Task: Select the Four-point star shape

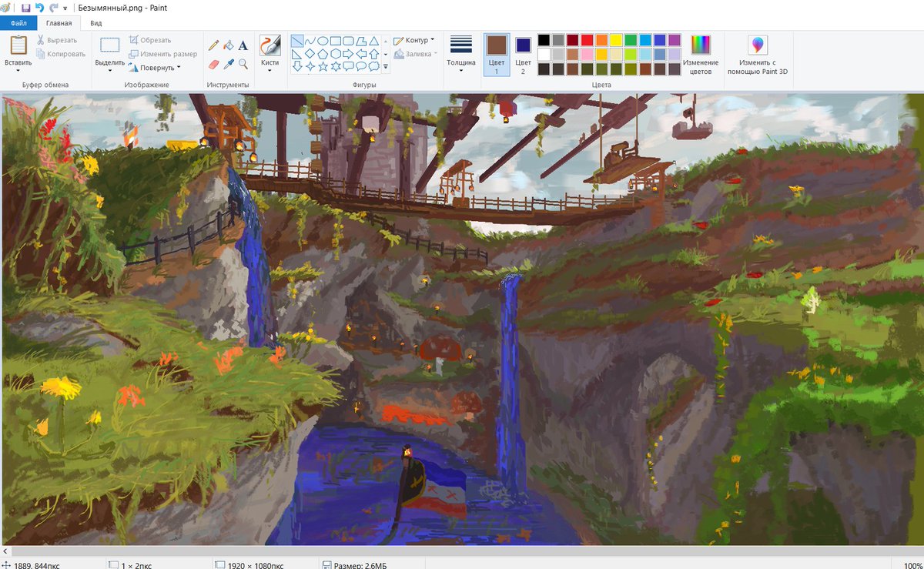Action: 310,67
